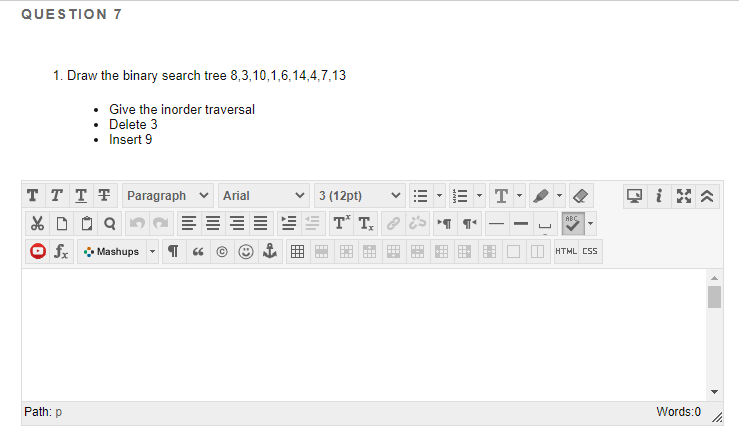The width and height of the screenshot is (739, 441).
Task: Click the editor scrollbar up arrow
Action: coord(714,278)
